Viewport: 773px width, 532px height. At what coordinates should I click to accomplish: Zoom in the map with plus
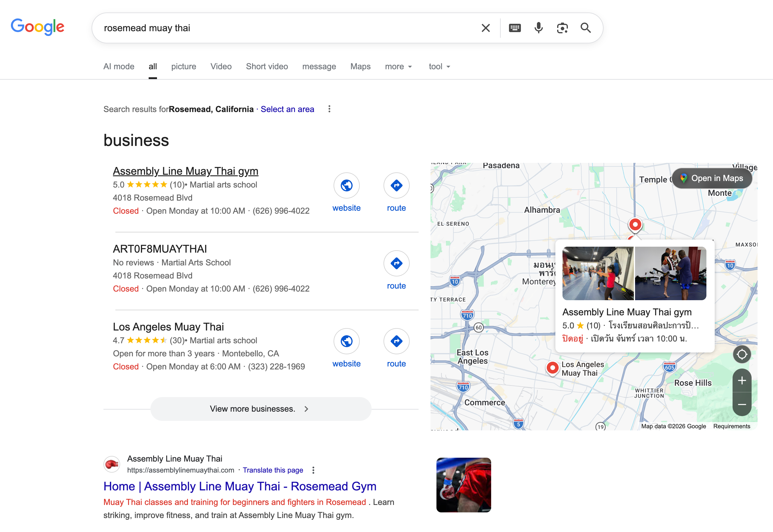[x=742, y=381]
